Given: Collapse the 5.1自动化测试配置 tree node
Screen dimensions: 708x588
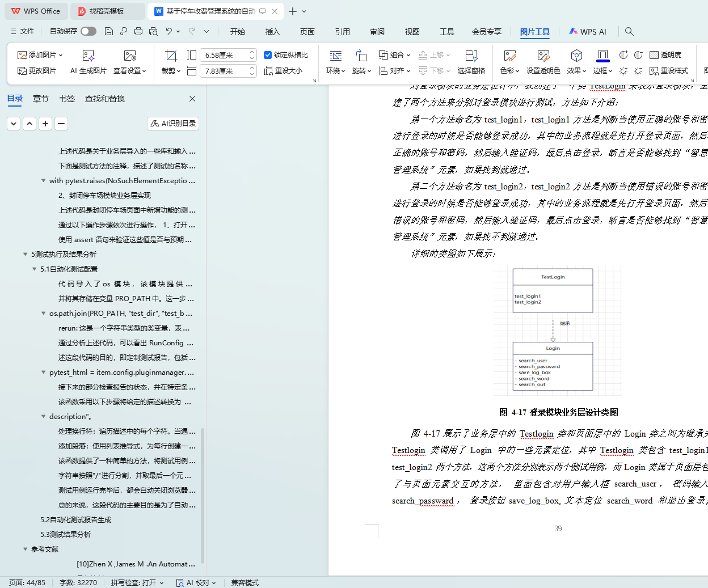Looking at the screenshot, I should point(34,269).
